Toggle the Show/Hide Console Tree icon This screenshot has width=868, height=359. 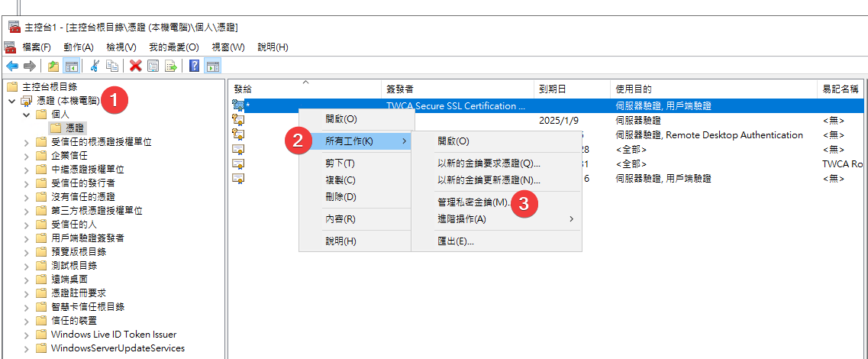71,66
